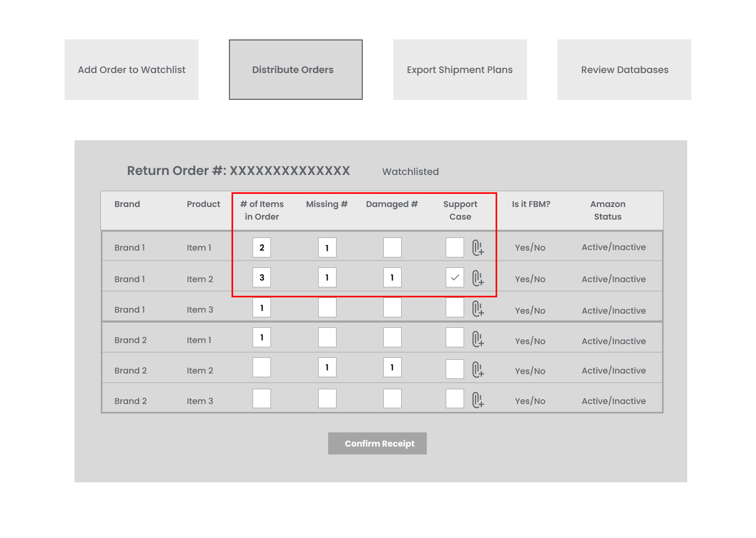756x538 pixels.
Task: Uncheck Support Case for Brand 1 Item 2
Action: 455,277
